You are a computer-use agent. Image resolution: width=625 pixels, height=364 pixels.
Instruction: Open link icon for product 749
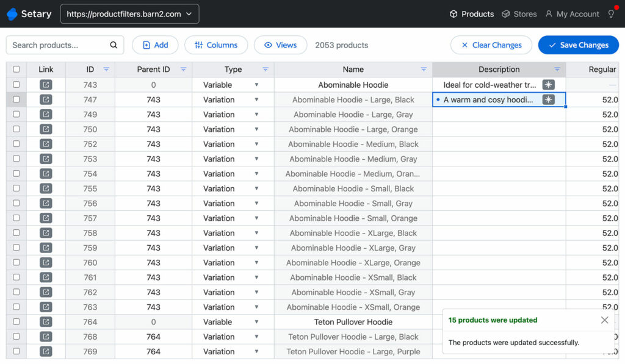tap(46, 114)
